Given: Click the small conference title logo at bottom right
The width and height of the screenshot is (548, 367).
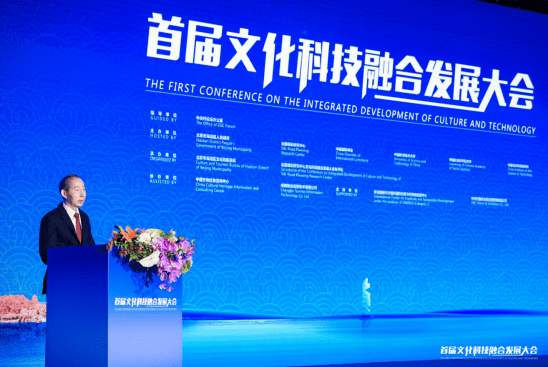Looking at the screenshot, I should 489,351.
